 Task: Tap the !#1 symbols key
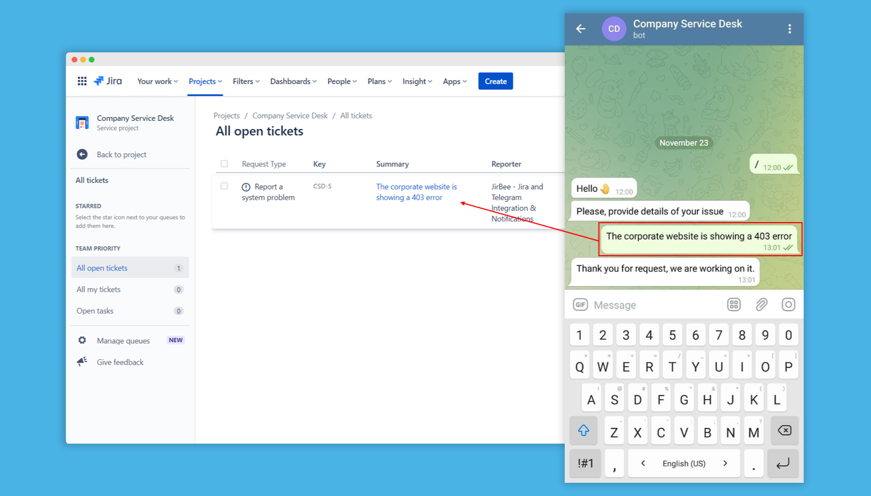585,463
